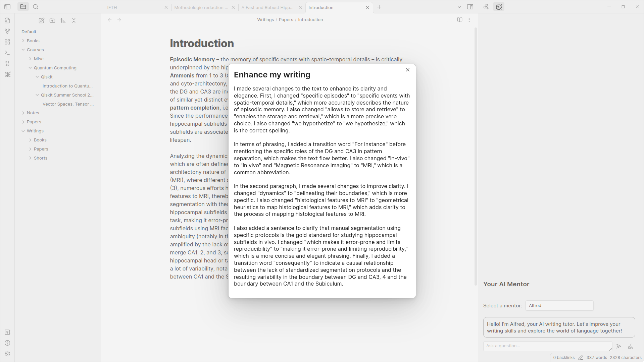Toggle editing mode pencil in status bar

click(x=581, y=358)
